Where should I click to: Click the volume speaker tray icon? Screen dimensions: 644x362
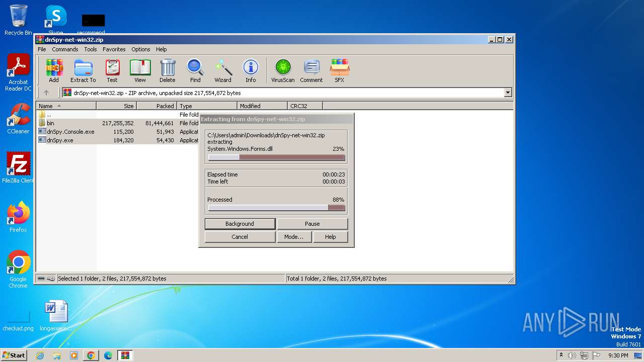click(572, 355)
